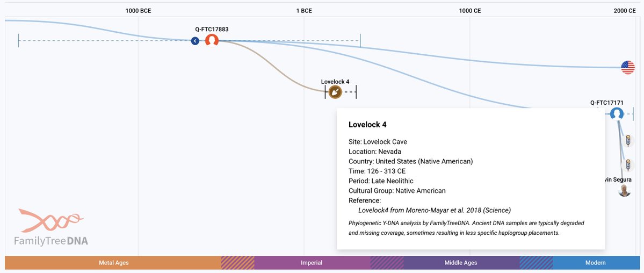Click the hatched Middle Ages–Modern transition segment

(x=536, y=263)
